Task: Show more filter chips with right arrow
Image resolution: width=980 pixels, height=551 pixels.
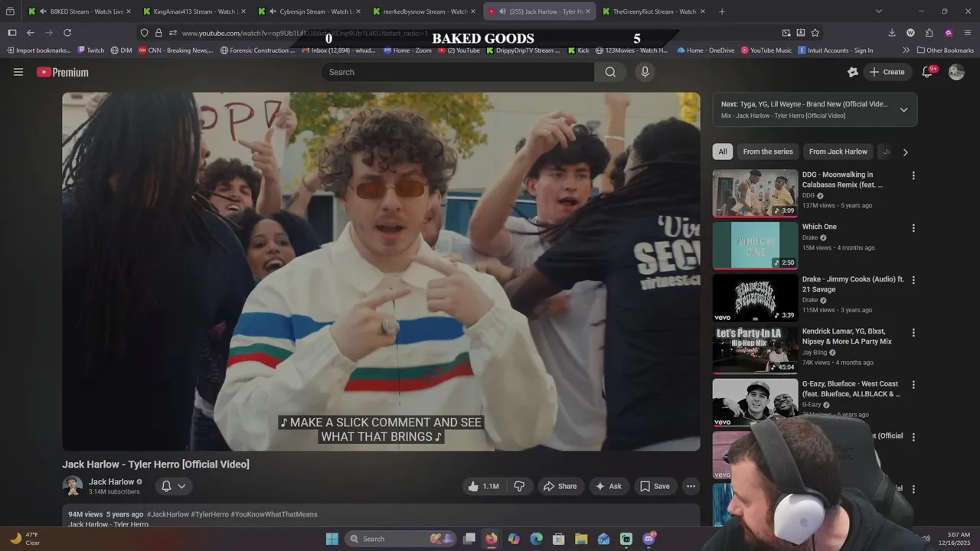Action: tap(905, 152)
